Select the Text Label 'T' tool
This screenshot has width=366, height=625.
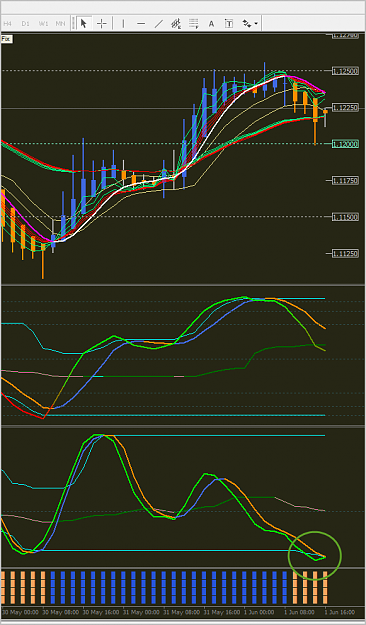point(229,24)
